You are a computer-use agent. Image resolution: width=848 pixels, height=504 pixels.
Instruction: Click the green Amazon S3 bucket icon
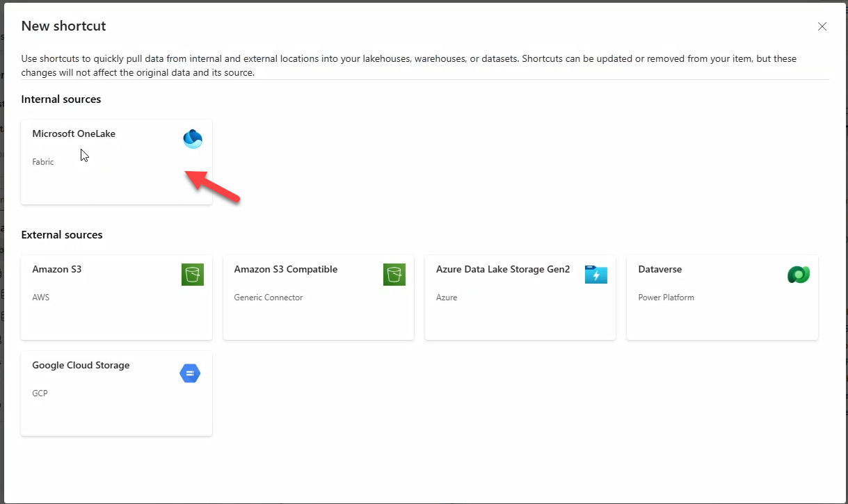[192, 275]
